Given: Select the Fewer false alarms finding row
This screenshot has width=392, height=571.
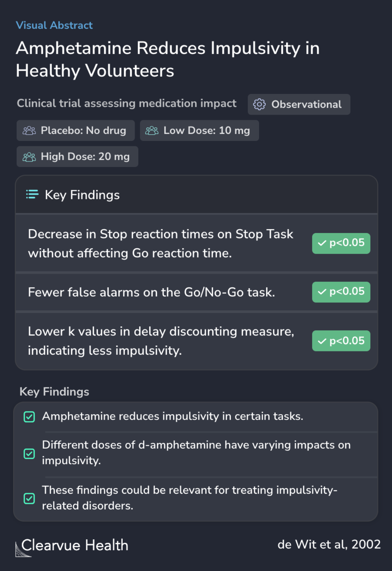Looking at the screenshot, I should tap(151, 292).
